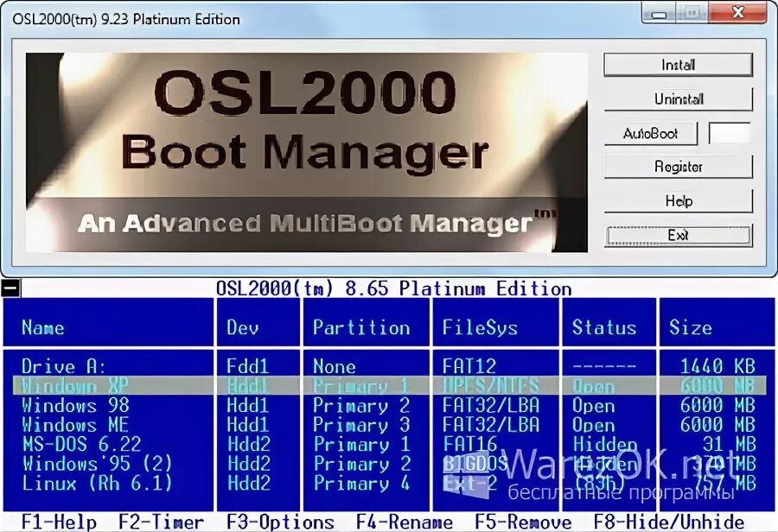Click the 1440 KB size cell
Screen dimensions: 778x532
[717, 366]
